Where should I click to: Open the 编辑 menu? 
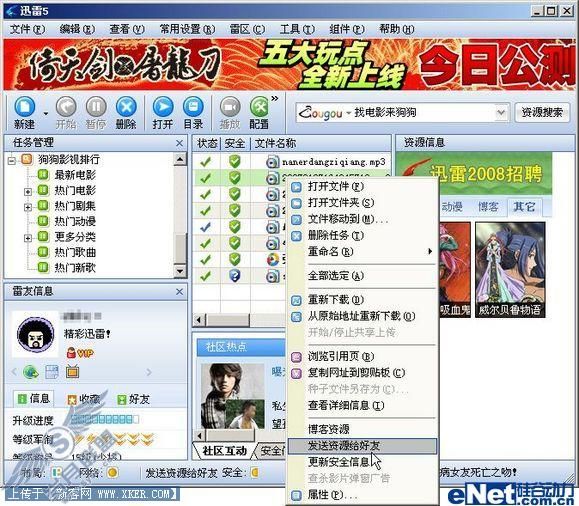click(77, 29)
